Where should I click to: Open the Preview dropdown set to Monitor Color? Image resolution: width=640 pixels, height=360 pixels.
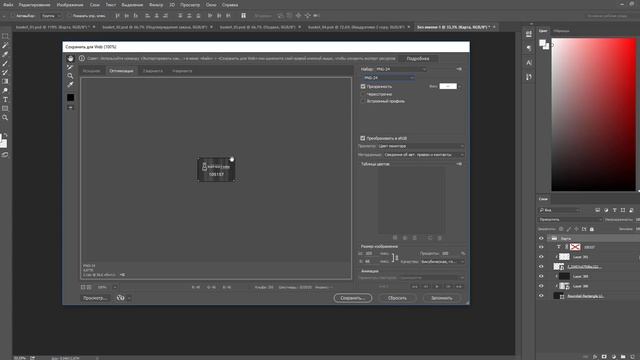coord(421,146)
